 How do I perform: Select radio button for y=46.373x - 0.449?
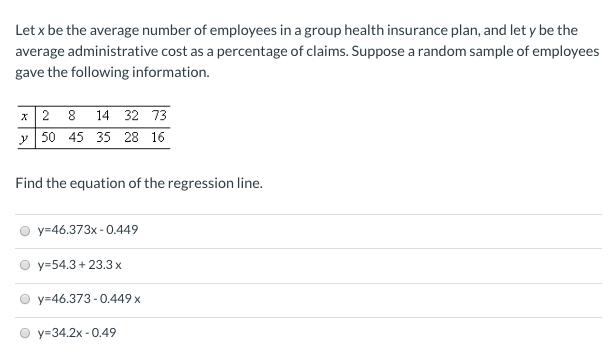[25, 230]
